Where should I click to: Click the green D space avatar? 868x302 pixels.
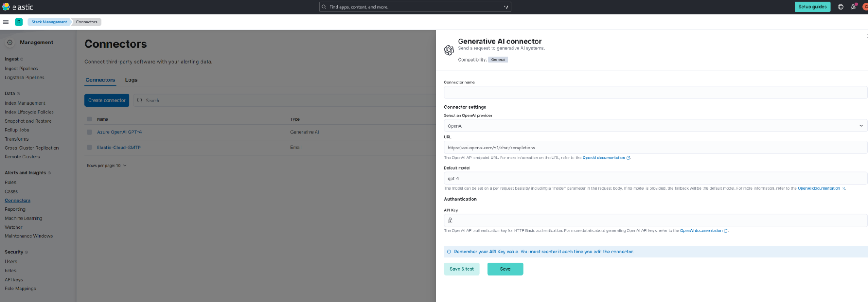click(x=19, y=22)
